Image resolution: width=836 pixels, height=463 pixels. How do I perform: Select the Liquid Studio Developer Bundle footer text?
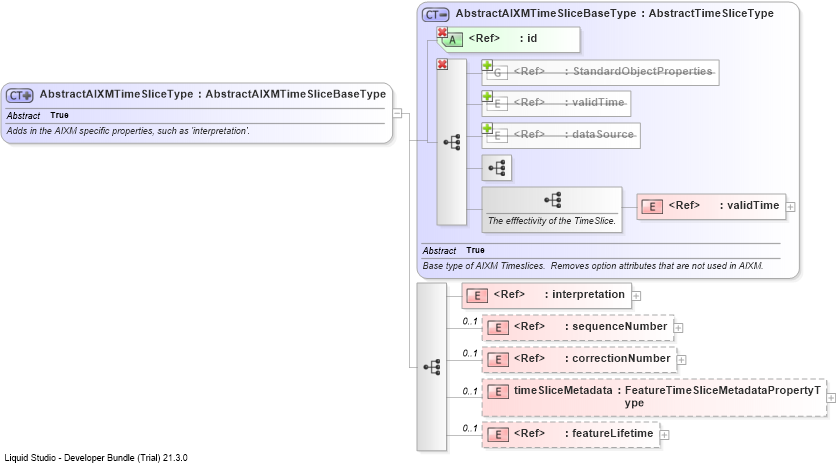(x=96, y=458)
